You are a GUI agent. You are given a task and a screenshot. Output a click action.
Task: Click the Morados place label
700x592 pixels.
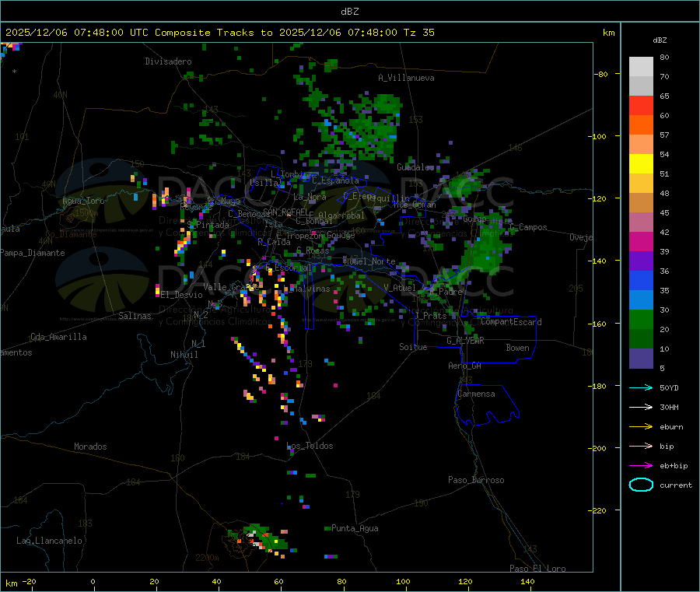pos(90,447)
